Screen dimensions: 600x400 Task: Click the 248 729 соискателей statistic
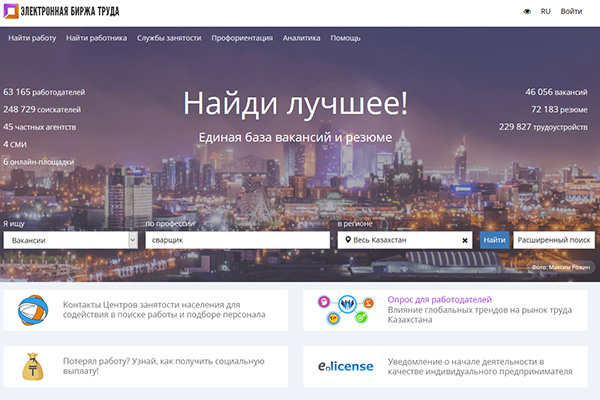[x=42, y=109]
